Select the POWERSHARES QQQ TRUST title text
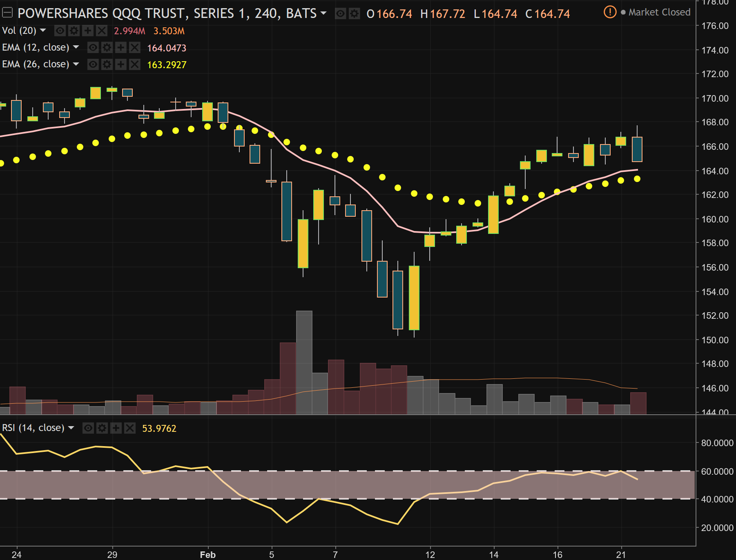The height and width of the screenshot is (560, 736). [167, 13]
